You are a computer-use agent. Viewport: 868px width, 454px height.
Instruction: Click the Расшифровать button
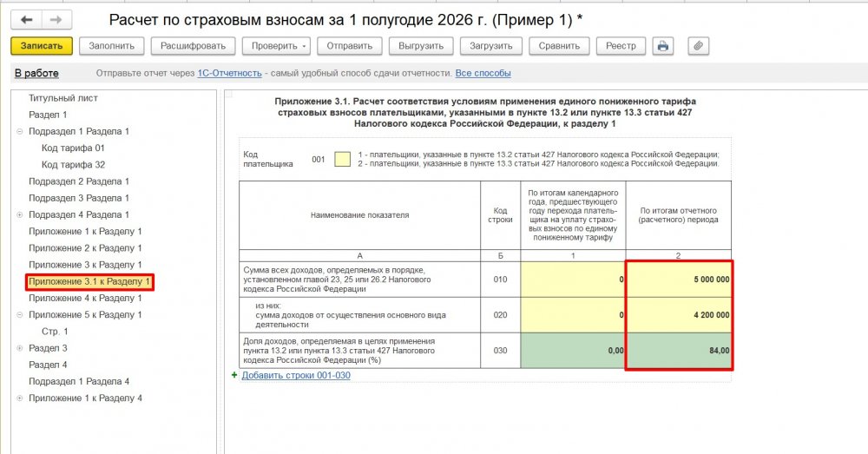point(194,46)
